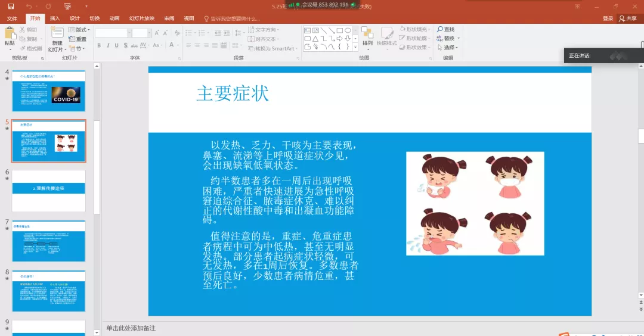This screenshot has width=644, height=336.
Task: Toggle italic formatting (I)
Action: click(x=108, y=45)
